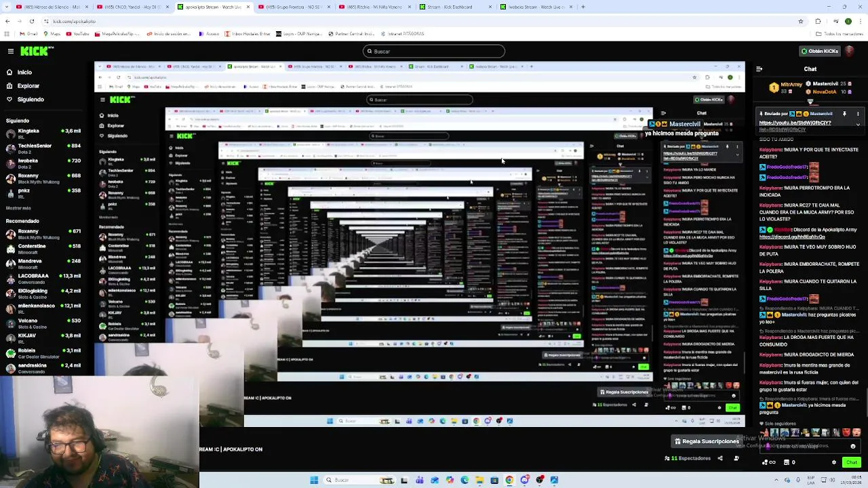
Task: Open chat settings gear icon
Action: click(834, 463)
